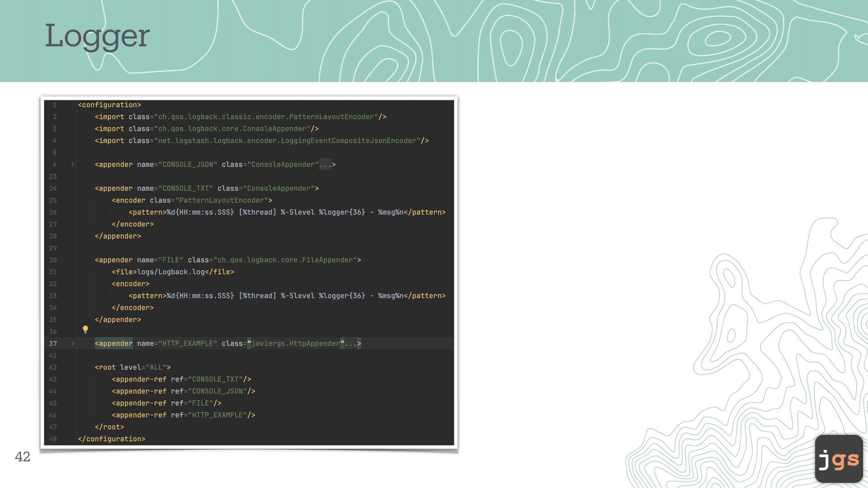868x488 pixels.
Task: Click the LoggingEventCompositeJsonEncoder import line
Action: (261, 141)
